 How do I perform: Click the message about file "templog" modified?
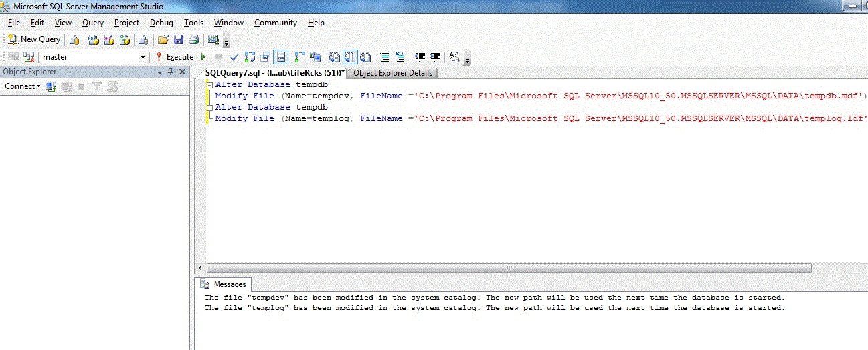pos(495,308)
